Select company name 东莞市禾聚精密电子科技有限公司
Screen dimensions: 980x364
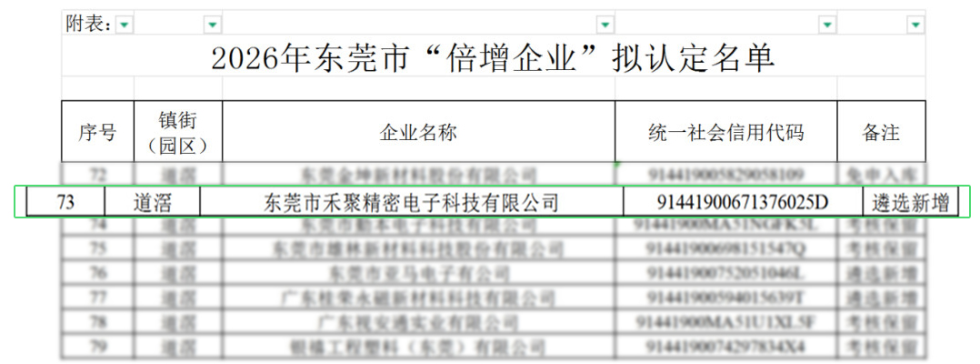411,202
